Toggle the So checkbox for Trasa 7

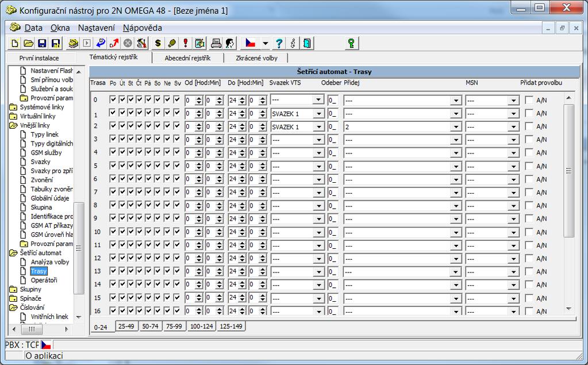click(x=157, y=191)
